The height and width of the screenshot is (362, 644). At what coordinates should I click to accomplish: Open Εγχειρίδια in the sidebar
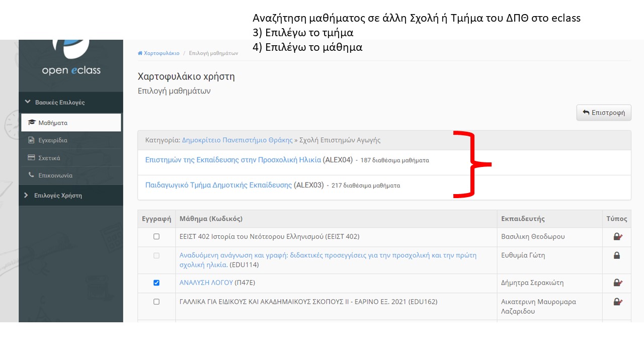[52, 140]
